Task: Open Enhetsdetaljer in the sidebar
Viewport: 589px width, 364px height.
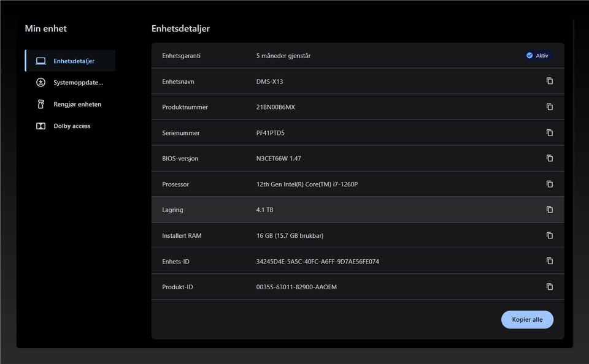Action: (70, 61)
